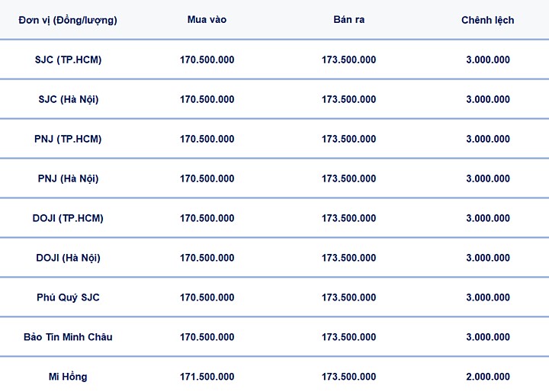Image resolution: width=549 pixels, height=392 pixels.
Task: Click the "Mua vào" column header
Action: 207,19
